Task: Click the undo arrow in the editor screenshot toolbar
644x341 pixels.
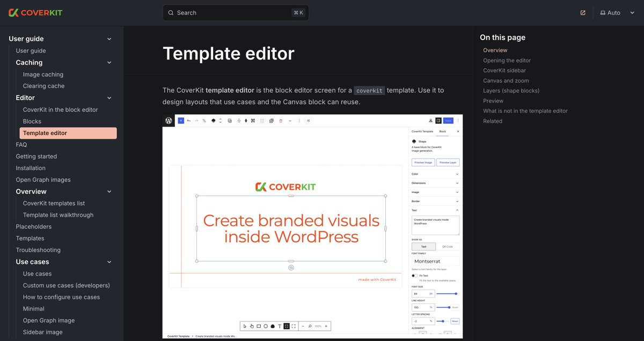Action: (x=188, y=121)
